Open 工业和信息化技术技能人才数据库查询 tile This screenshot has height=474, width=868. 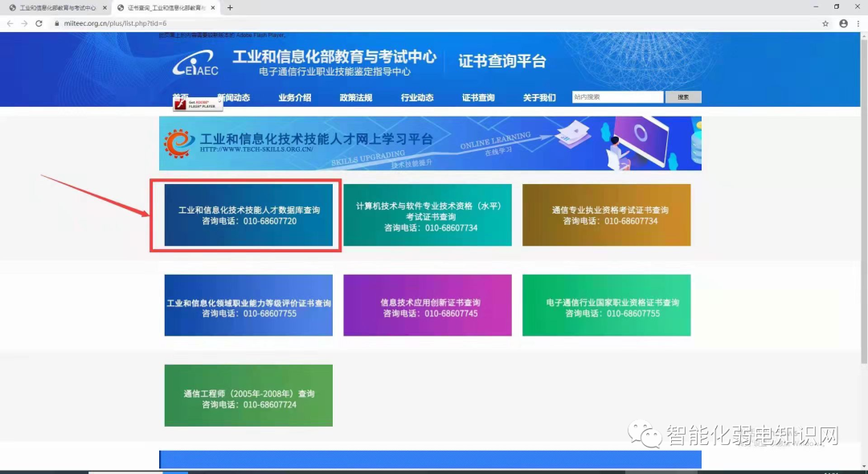pos(248,215)
